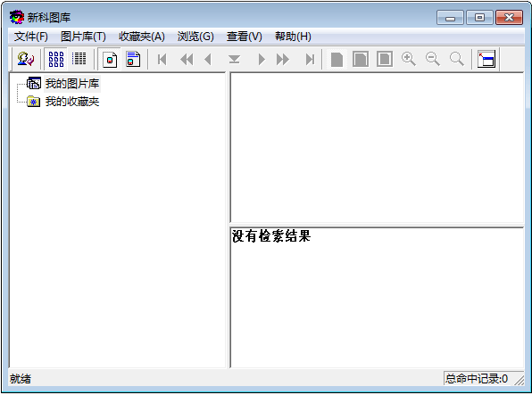Select 我的图片库 tree node
Image resolution: width=532 pixels, height=395 pixels.
(72, 84)
